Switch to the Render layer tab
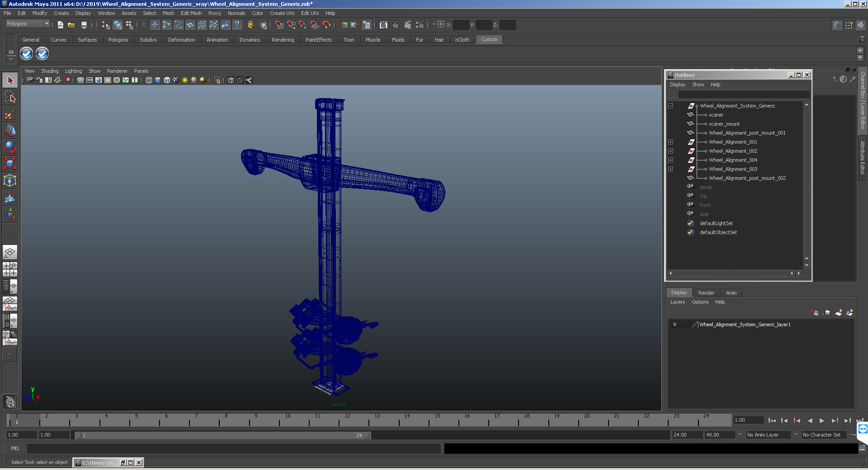Viewport: 868px width, 470px height. [x=706, y=293]
